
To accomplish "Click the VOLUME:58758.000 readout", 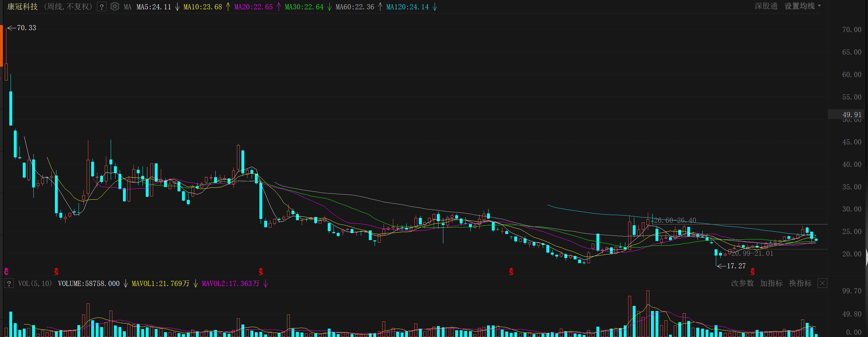I will pos(89,284).
